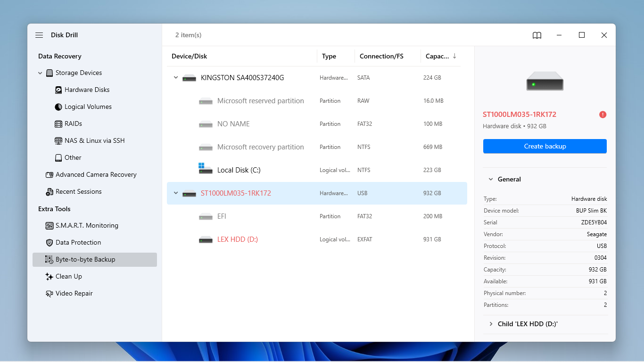This screenshot has width=644, height=362.
Task: Click the Data Protection shield icon
Action: (50, 243)
